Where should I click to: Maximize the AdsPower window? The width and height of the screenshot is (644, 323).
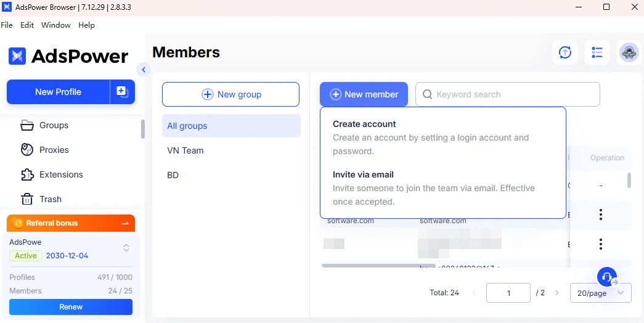[x=606, y=7]
